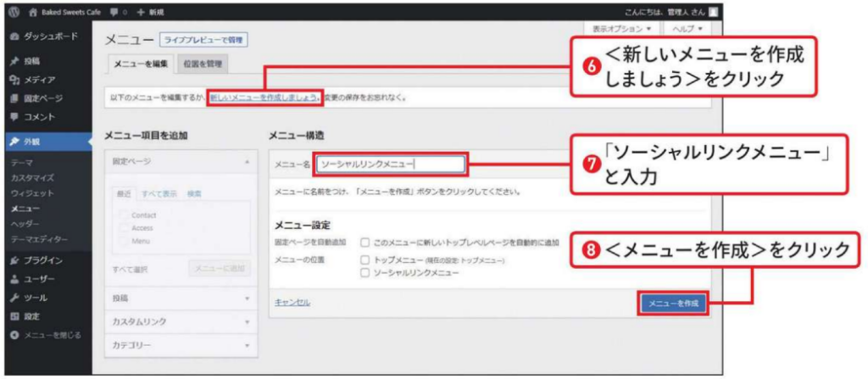Check the ソーシャルリンクメニュー location checkbox

pyautogui.click(x=364, y=273)
